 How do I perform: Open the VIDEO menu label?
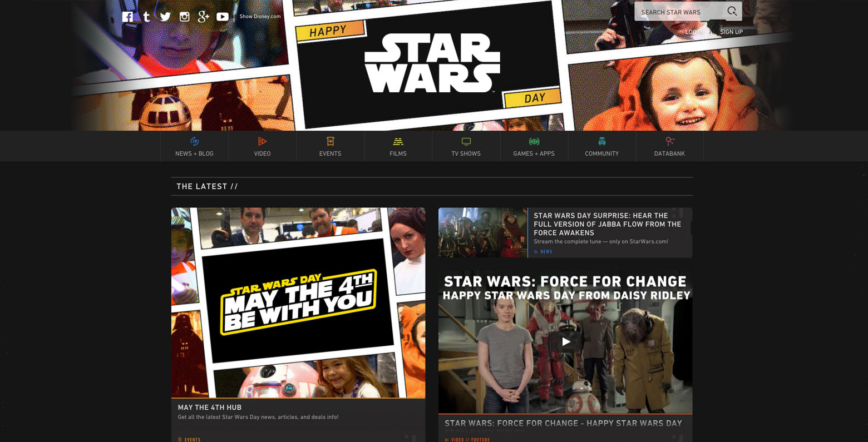[262, 153]
